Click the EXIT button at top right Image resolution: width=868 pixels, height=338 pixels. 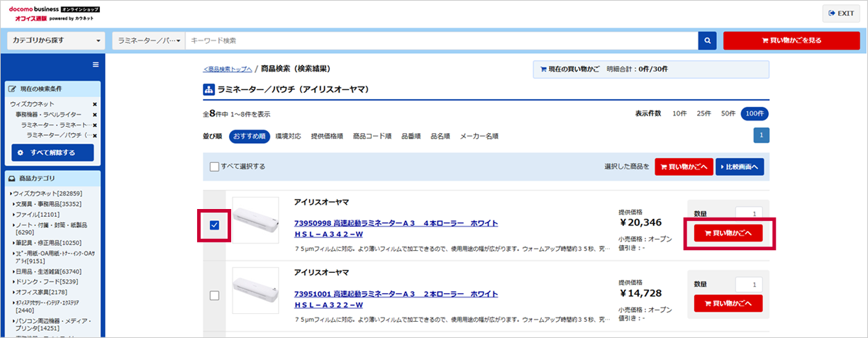point(841,13)
